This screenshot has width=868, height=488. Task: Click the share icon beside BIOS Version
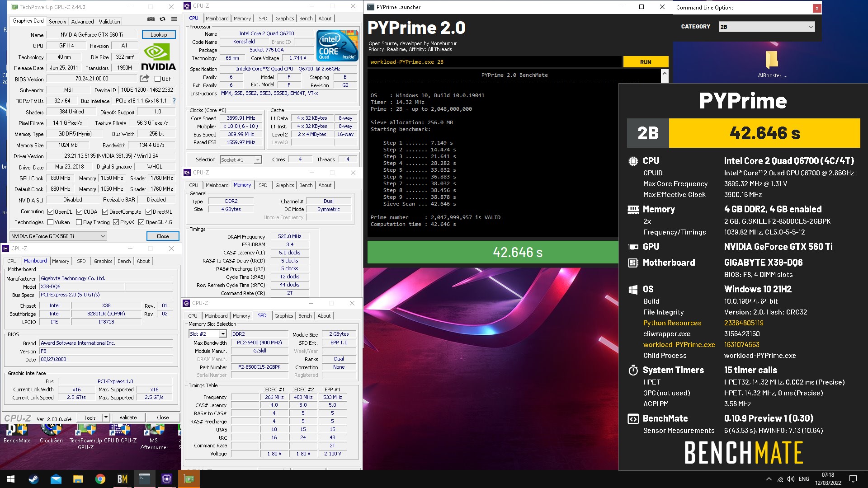[145, 78]
